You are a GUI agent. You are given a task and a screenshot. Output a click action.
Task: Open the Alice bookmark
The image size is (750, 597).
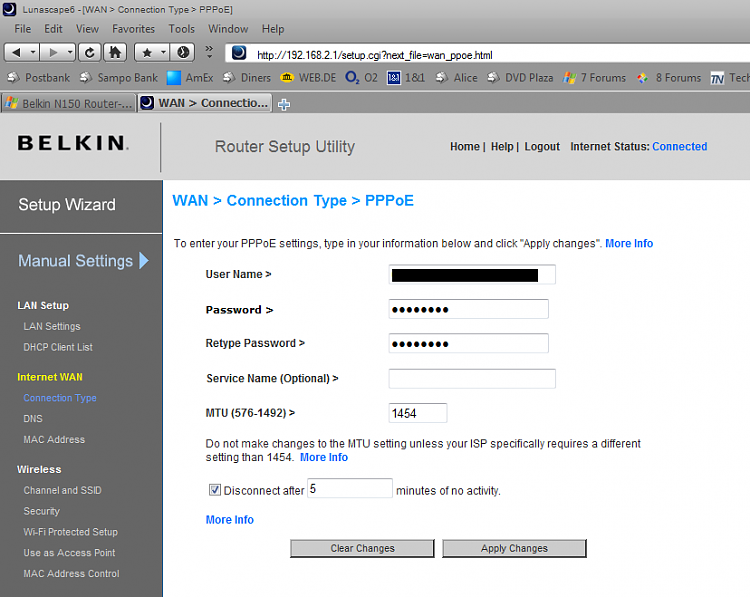[x=456, y=77]
